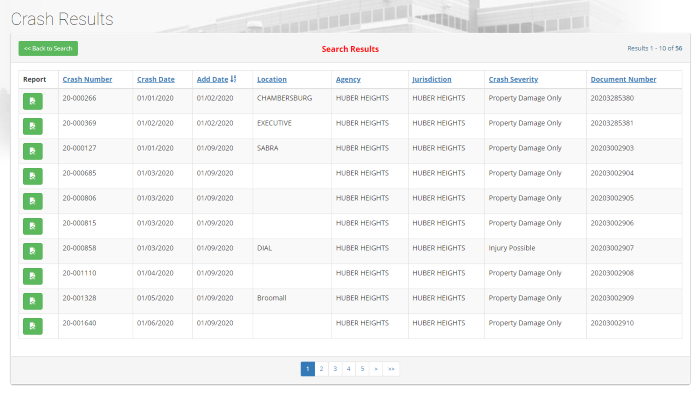Sort by Document Number column
Screen dimensions: 700x395
pyautogui.click(x=623, y=79)
